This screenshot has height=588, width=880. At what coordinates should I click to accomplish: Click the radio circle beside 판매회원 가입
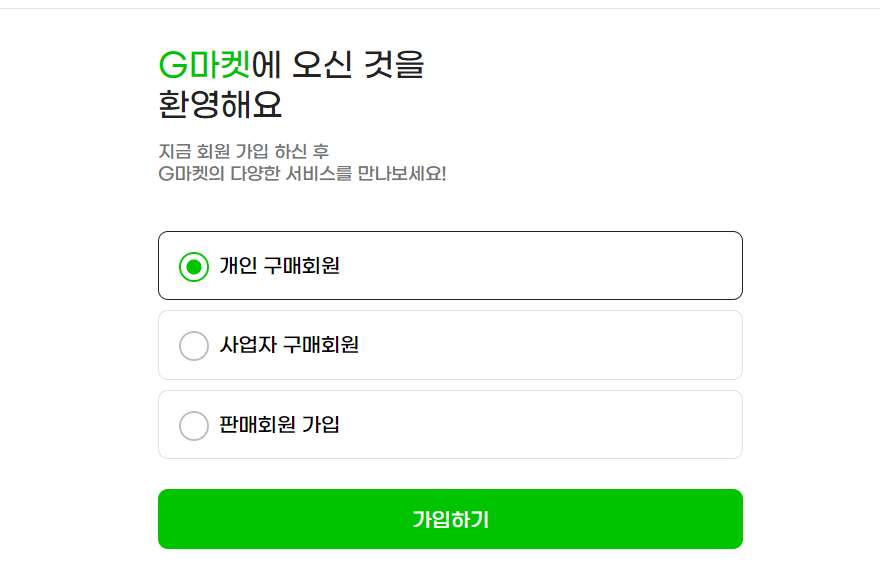[x=195, y=424]
